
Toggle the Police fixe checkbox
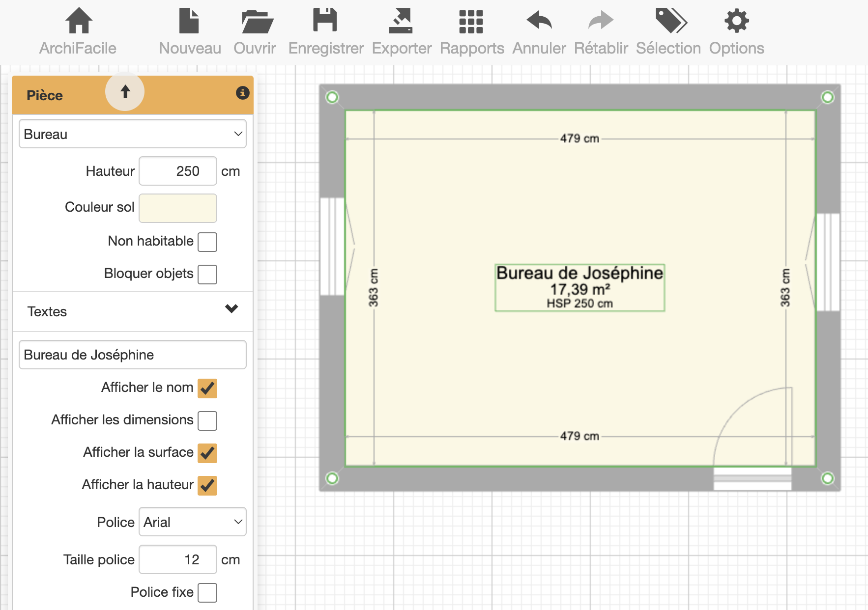[207, 592]
